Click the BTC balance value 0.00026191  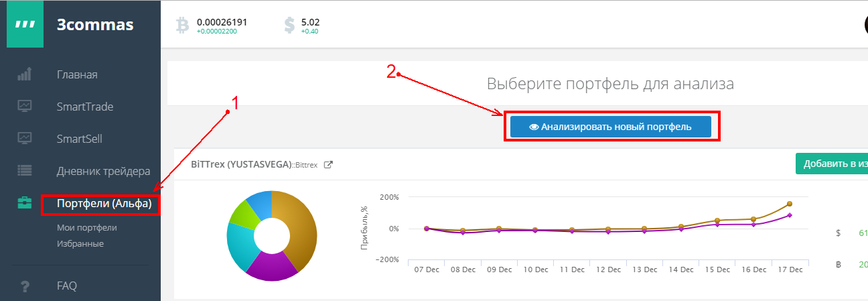click(222, 22)
